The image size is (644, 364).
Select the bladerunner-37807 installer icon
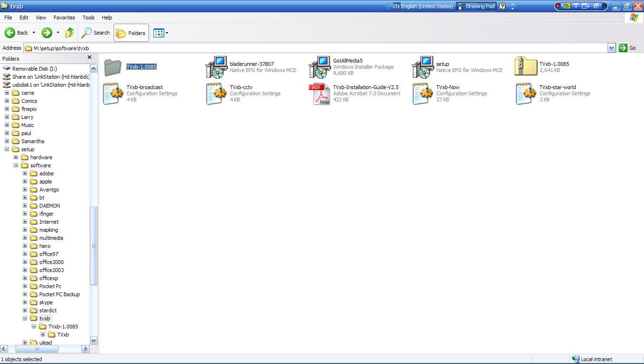(x=216, y=67)
